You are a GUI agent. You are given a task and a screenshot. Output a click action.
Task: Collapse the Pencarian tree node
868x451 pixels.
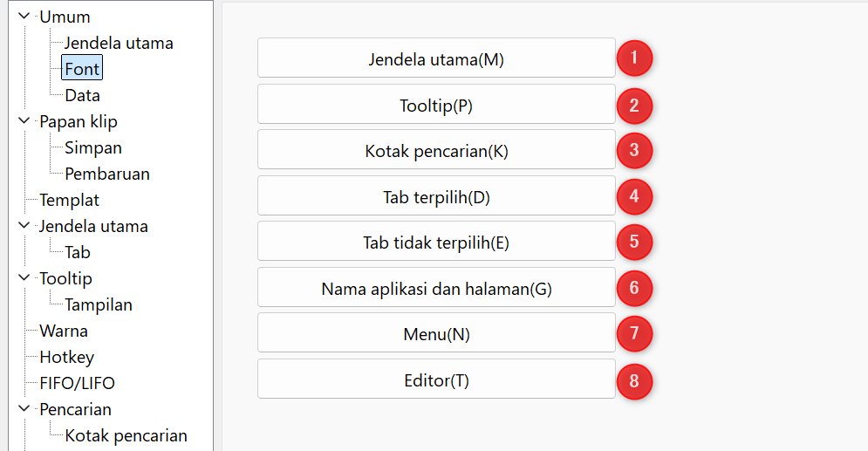click(24, 409)
